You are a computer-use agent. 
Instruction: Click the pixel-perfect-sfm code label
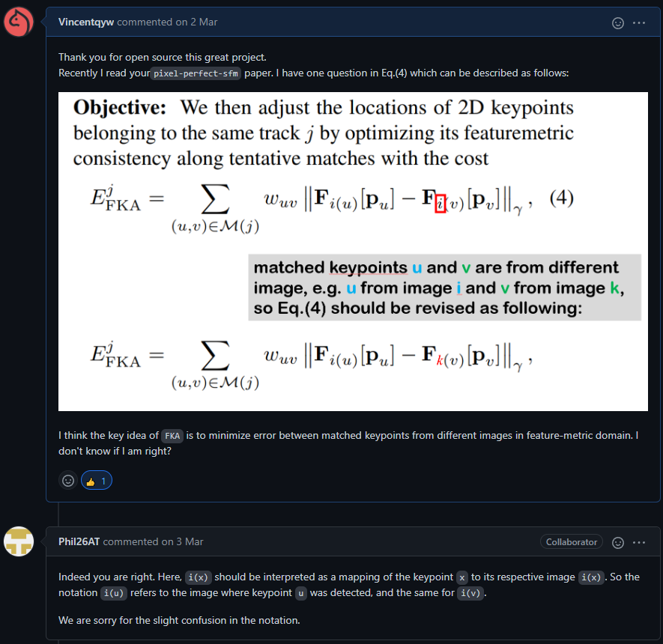click(x=195, y=73)
